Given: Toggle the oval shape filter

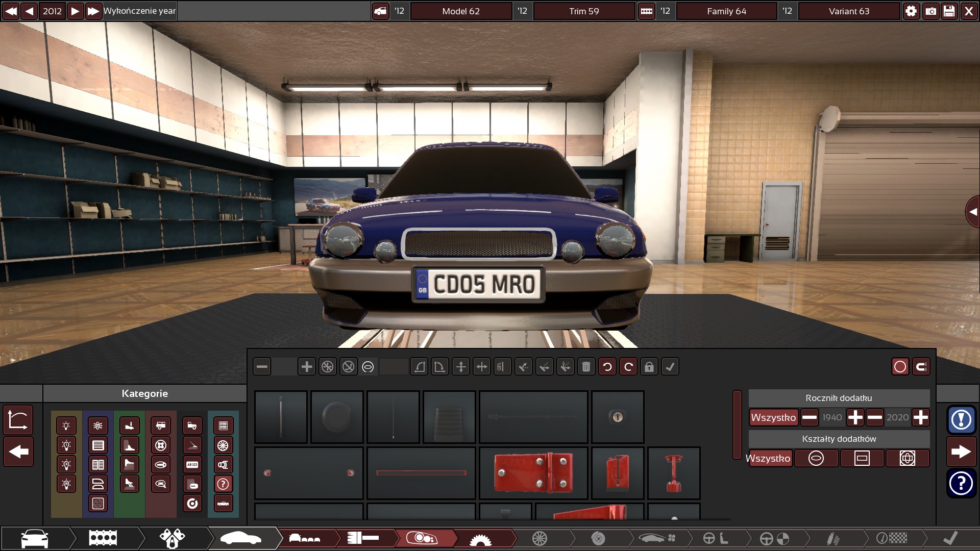Looking at the screenshot, I should point(816,458).
